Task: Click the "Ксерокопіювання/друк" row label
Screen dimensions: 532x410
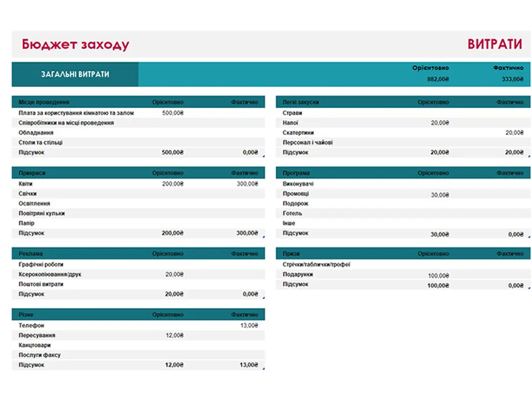Action: pyautogui.click(x=50, y=275)
